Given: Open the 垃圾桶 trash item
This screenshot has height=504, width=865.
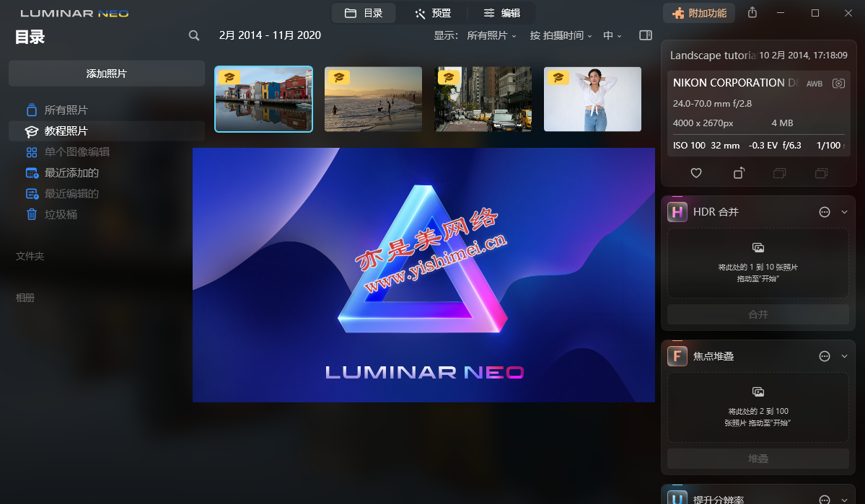Looking at the screenshot, I should click(x=107, y=214).
